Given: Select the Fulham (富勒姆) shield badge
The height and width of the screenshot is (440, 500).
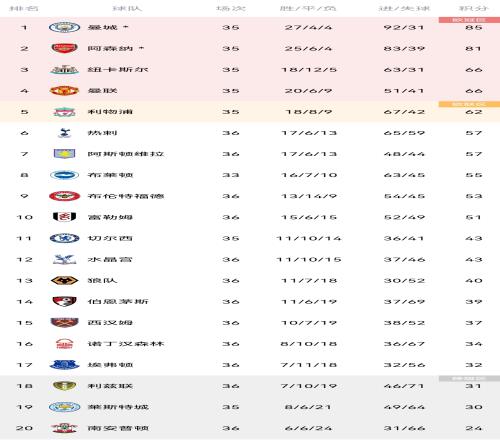Looking at the screenshot, I should [64, 217].
